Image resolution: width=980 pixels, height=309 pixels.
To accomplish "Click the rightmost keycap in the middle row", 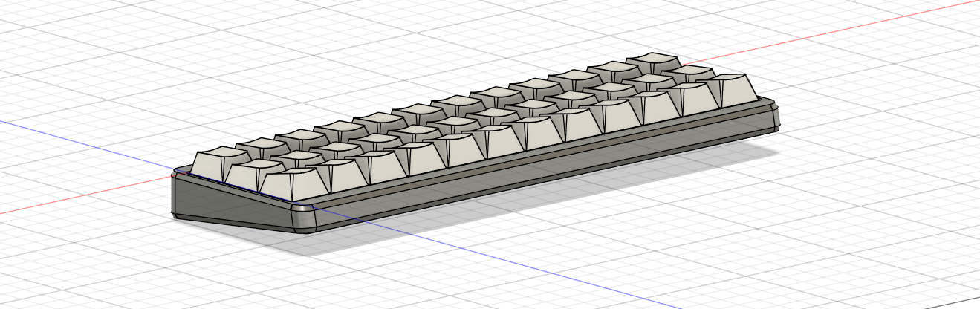I will 692,74.
